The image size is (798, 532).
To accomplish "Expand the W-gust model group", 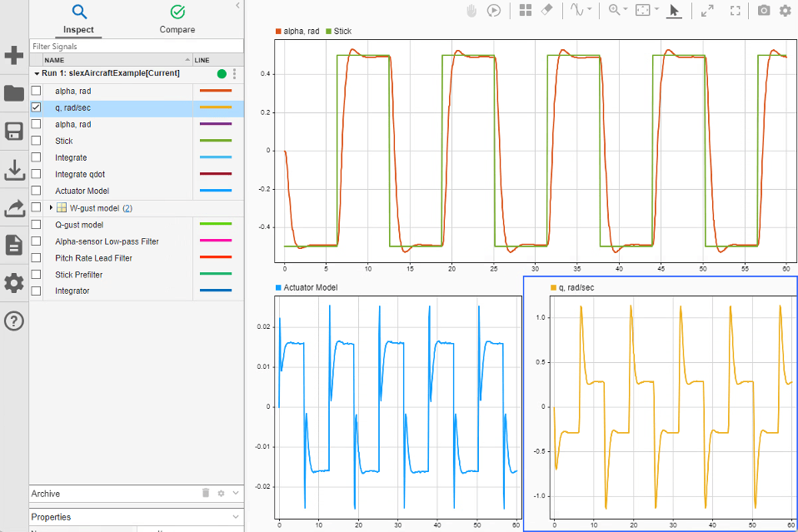I will point(51,207).
